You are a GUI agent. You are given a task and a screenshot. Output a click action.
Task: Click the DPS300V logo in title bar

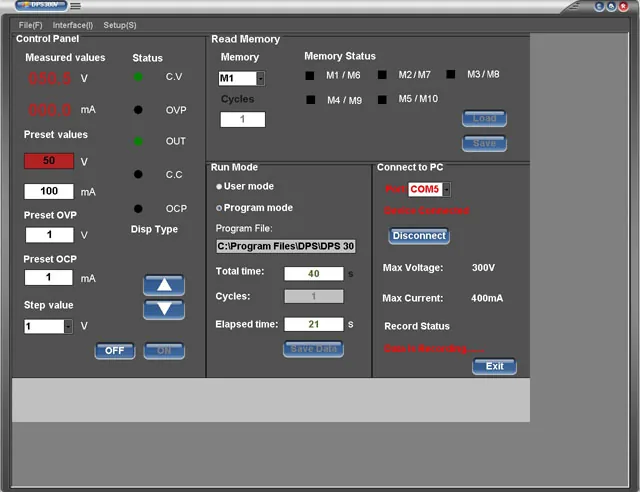click(41, 5)
